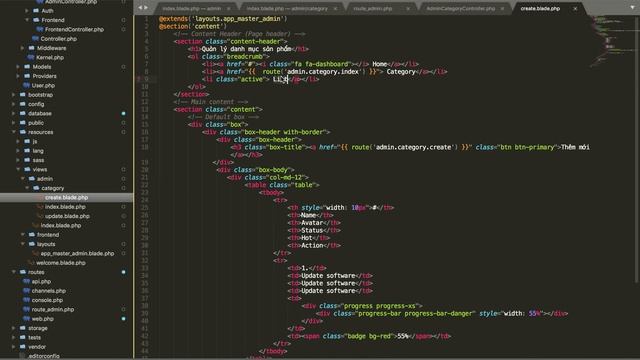The height and width of the screenshot is (360, 640).
Task: Click the PHP icon beside web.php
Action: point(27,319)
